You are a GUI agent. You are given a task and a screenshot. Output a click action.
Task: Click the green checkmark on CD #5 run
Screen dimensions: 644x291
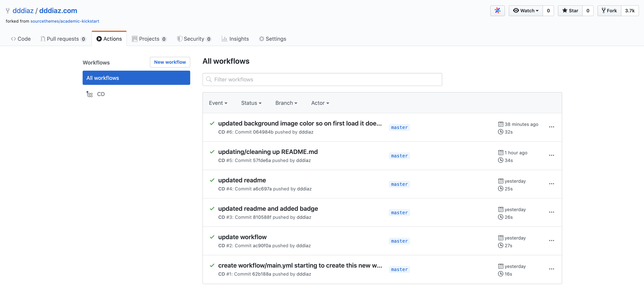point(212,152)
